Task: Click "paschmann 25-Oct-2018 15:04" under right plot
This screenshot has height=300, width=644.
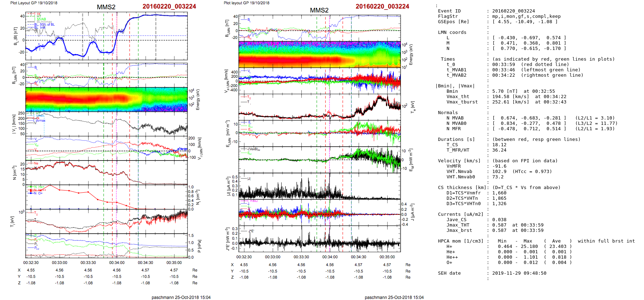Action: coord(394,298)
